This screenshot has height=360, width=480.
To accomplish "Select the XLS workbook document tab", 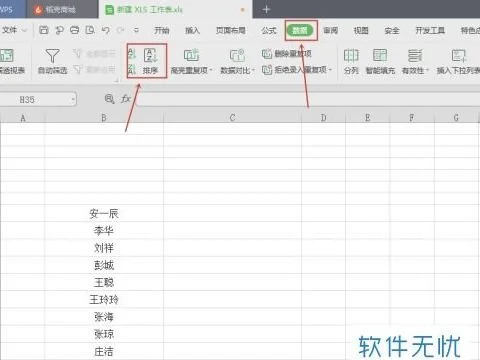I will (175, 9).
